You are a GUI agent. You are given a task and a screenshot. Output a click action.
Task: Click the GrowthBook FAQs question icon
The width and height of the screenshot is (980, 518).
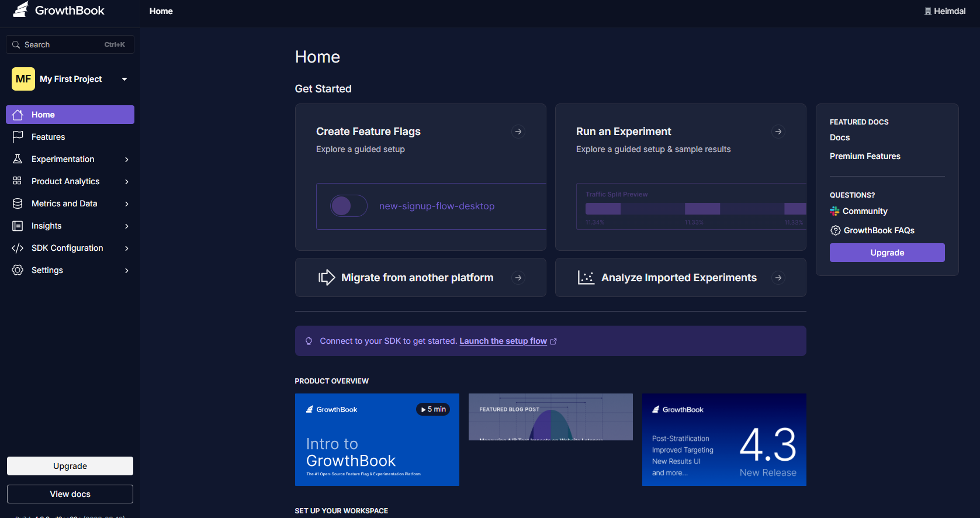click(x=836, y=230)
